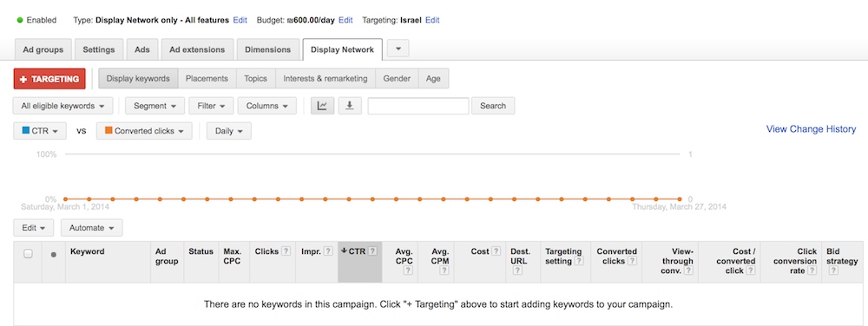The height and width of the screenshot is (326, 868).
Task: Open help for Bid strategy column
Action: [x=833, y=271]
